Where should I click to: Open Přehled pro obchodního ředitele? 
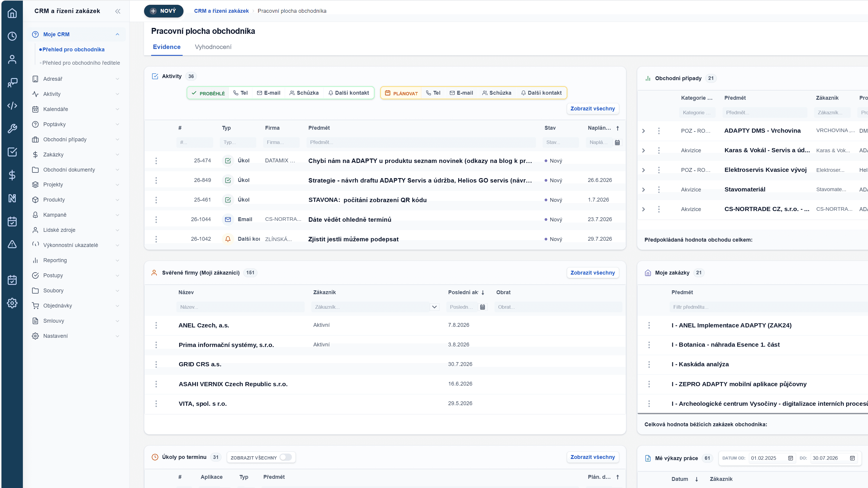point(81,63)
